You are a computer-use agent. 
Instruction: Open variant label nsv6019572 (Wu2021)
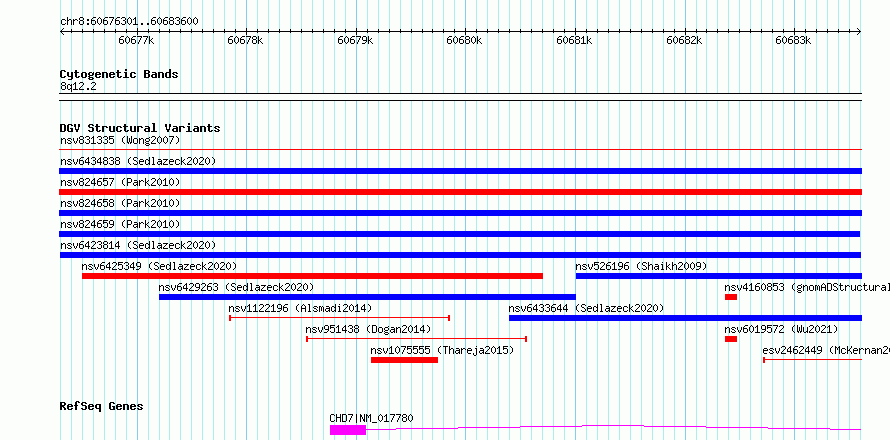click(781, 329)
